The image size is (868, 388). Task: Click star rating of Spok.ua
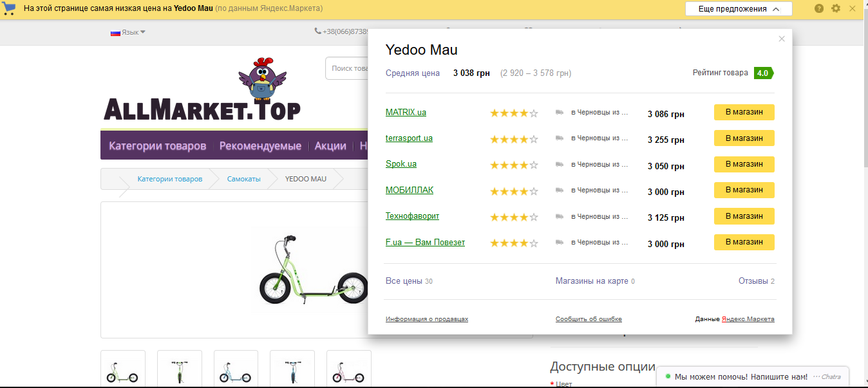514,165
